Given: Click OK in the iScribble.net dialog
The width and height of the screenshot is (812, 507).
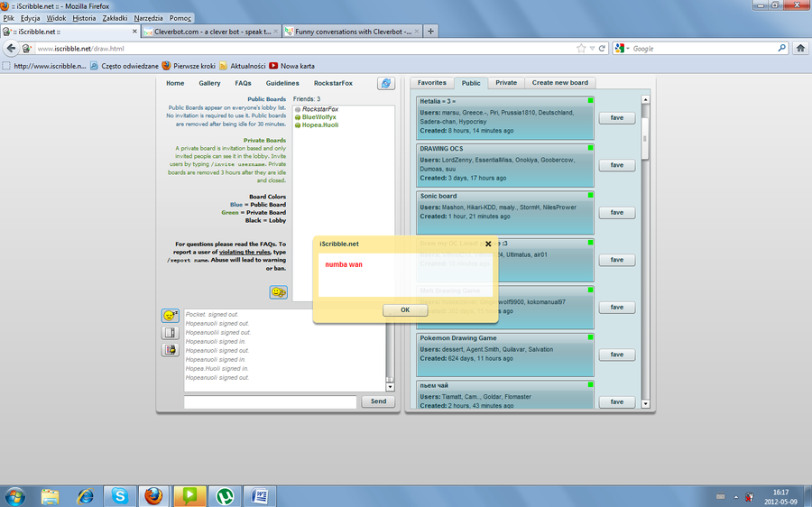Looking at the screenshot, I should pyautogui.click(x=405, y=310).
